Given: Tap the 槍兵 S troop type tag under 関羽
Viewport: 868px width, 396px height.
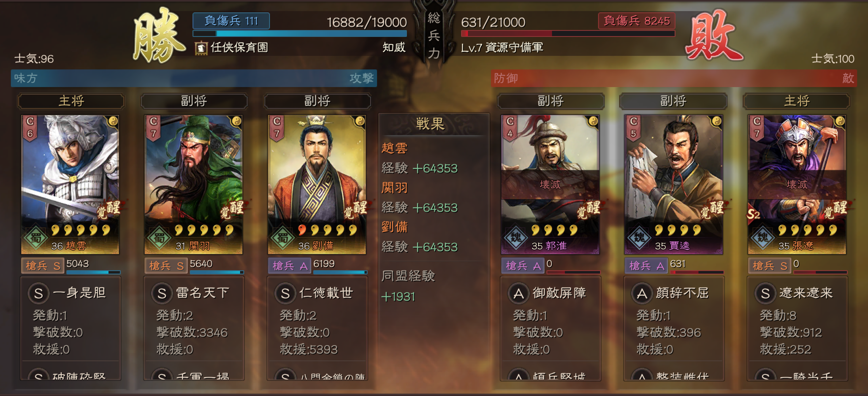Looking at the screenshot, I should pos(166,266).
